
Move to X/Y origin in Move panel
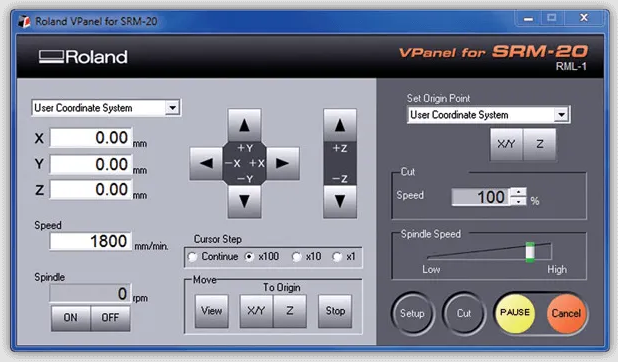[256, 311]
